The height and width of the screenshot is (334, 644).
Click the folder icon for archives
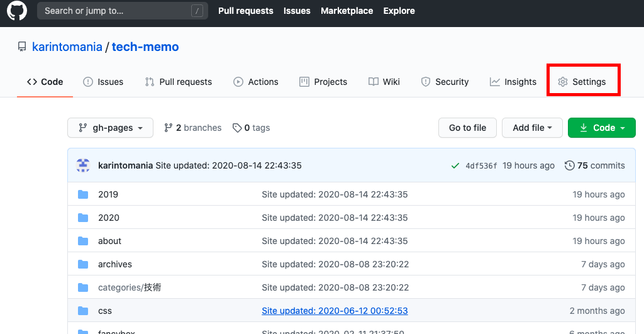(83, 264)
